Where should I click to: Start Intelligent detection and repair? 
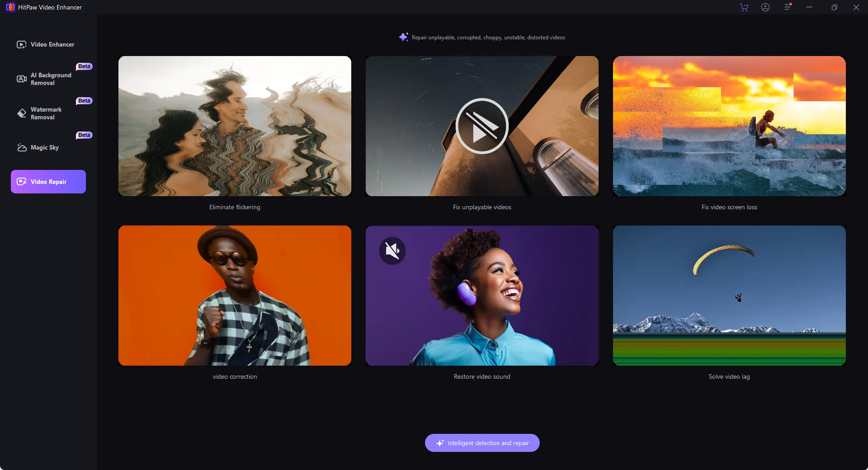[482, 443]
